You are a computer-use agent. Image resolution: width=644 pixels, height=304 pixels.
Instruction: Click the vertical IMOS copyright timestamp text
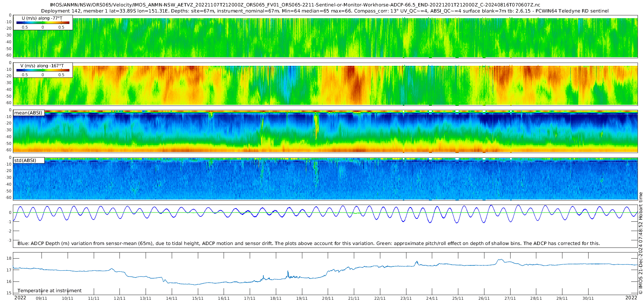(x=640, y=243)
